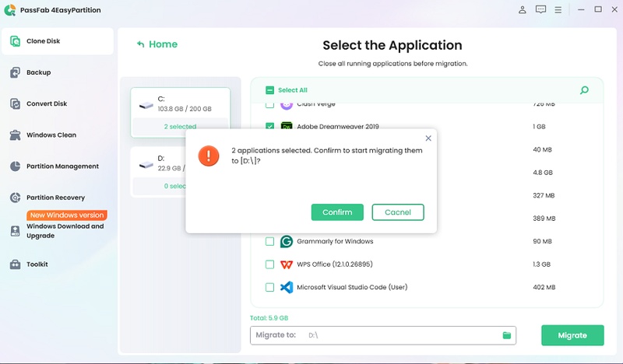
Task: Confirm the migration in the dialog
Action: coord(337,212)
